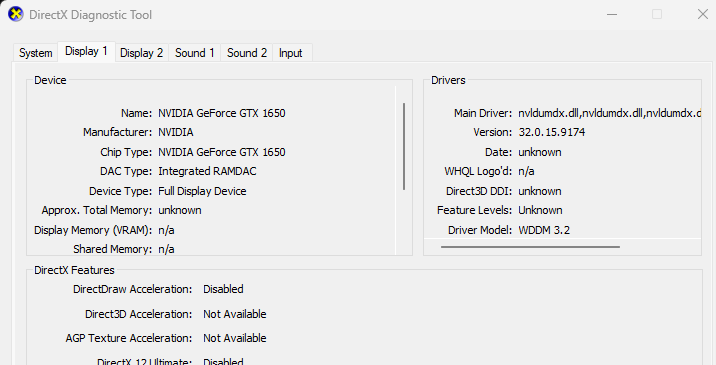Select the Main Driver nvldumdx.dll value
The image size is (716, 365).
pyautogui.click(x=609, y=113)
